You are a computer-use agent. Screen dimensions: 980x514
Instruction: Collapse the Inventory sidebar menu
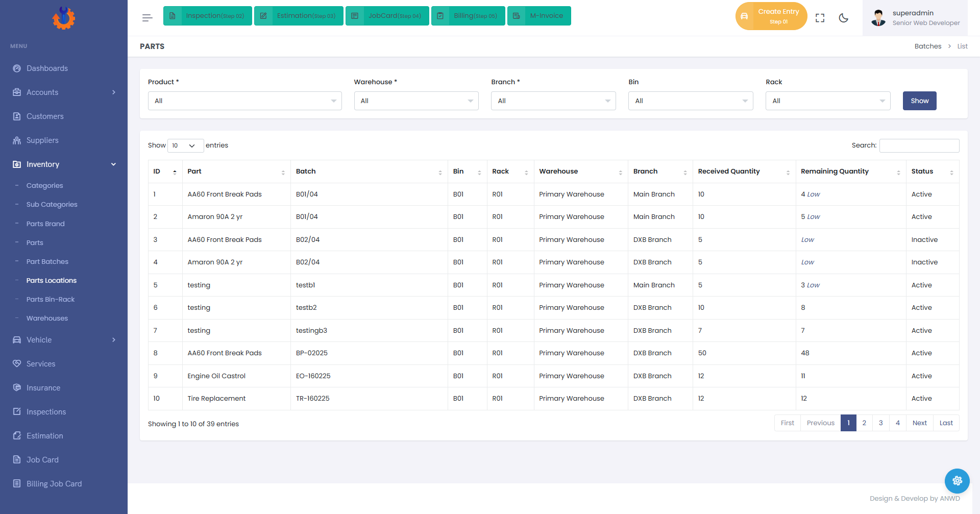click(64, 164)
